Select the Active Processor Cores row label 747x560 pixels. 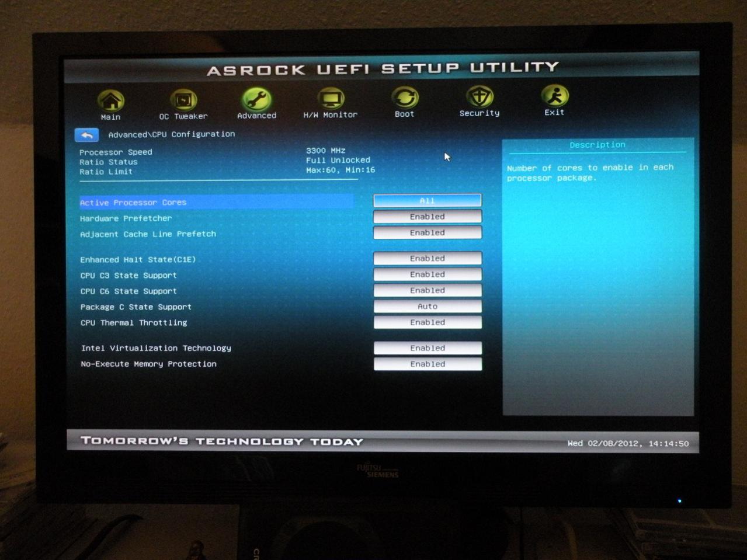click(133, 203)
